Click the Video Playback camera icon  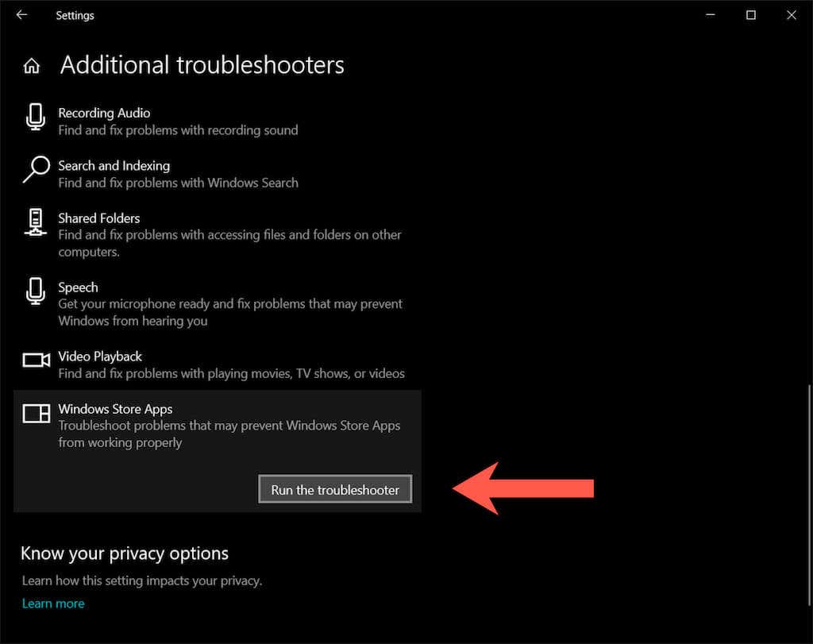(36, 361)
